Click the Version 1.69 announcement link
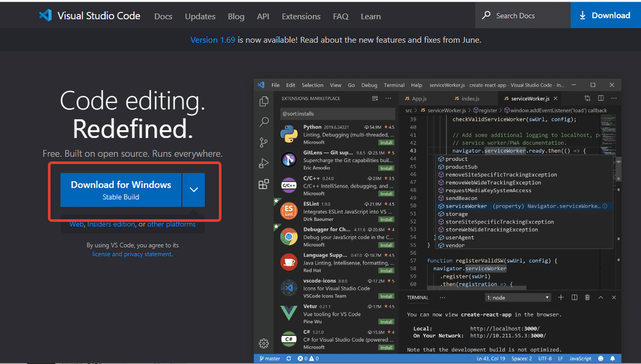The width and height of the screenshot is (641, 364). tap(213, 39)
